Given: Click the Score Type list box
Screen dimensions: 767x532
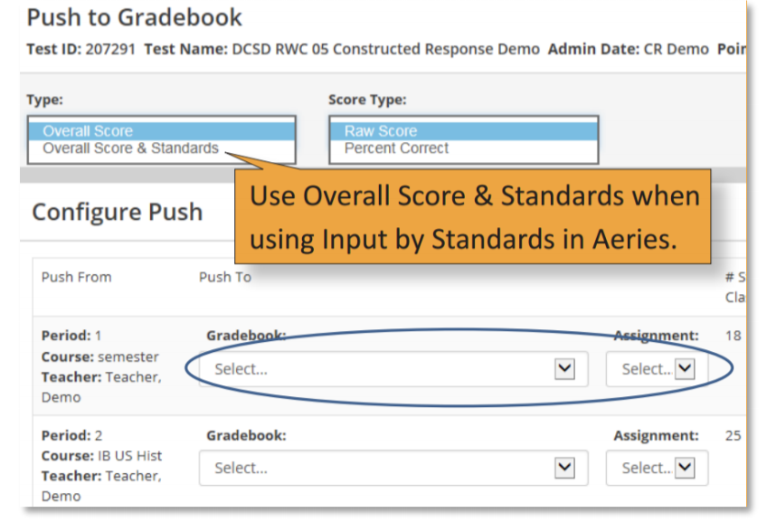Looking at the screenshot, I should 464,140.
